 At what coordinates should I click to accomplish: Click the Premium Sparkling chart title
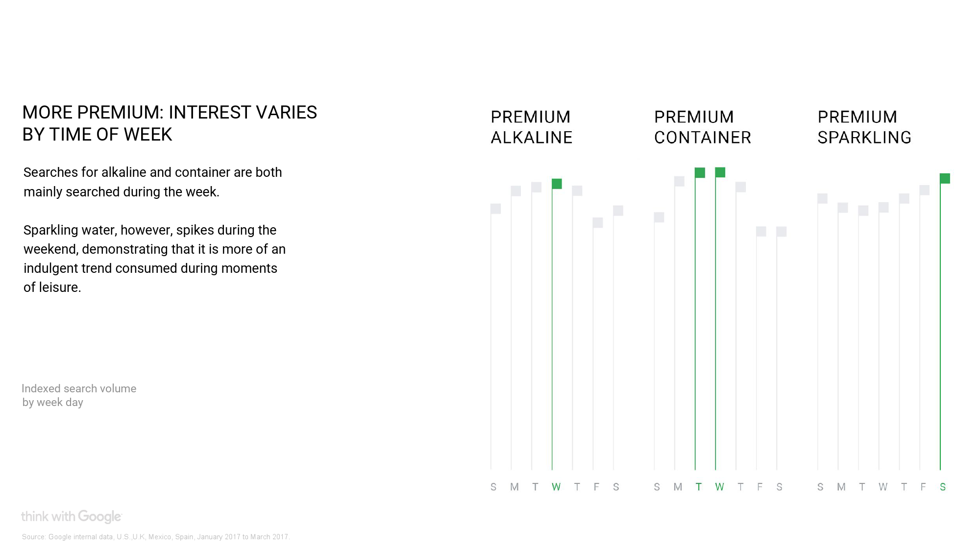(864, 127)
